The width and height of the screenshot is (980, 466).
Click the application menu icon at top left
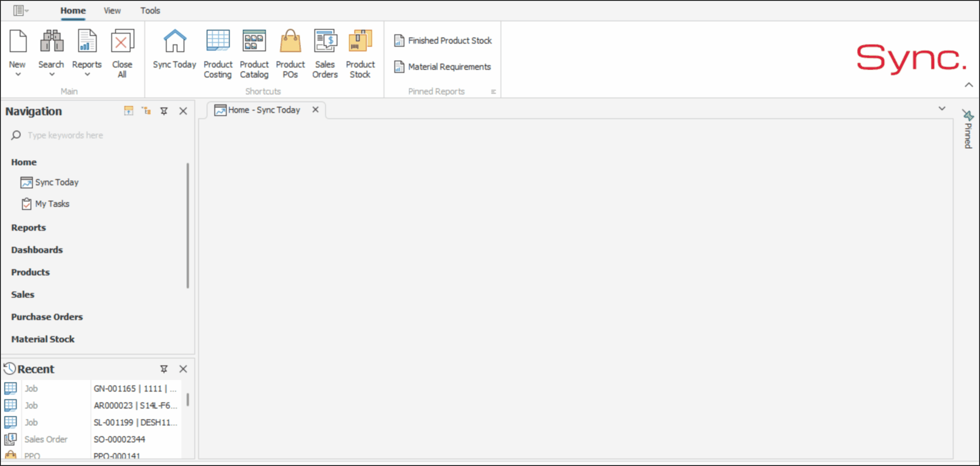click(x=21, y=10)
